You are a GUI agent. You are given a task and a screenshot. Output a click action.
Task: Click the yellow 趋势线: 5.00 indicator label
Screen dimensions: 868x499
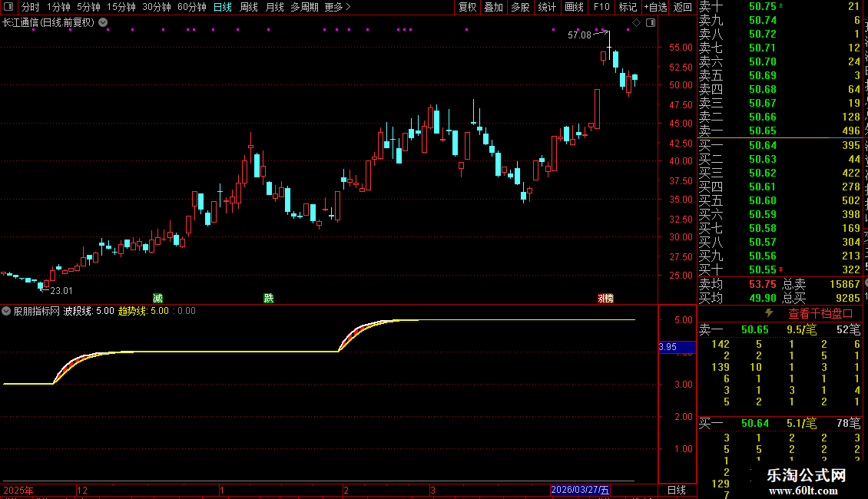pyautogui.click(x=144, y=311)
